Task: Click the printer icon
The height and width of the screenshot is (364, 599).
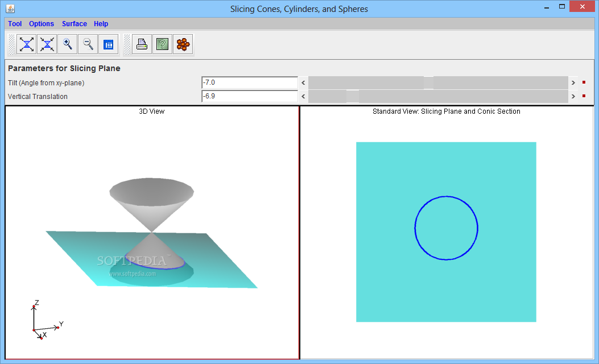Action: (x=142, y=44)
